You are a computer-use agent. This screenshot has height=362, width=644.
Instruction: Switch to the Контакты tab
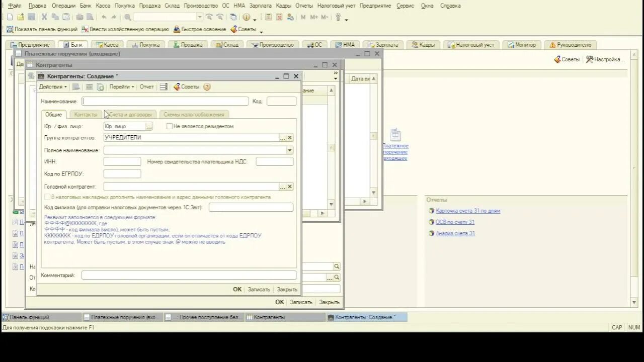[x=86, y=115]
